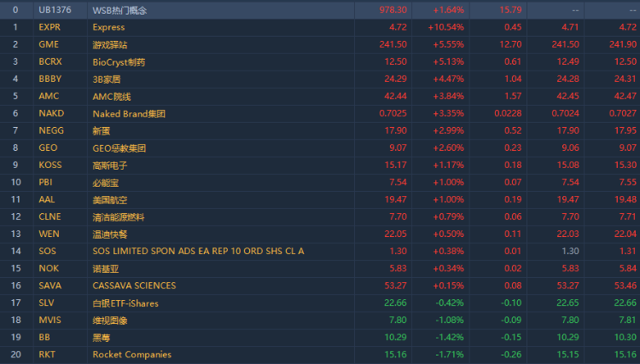Open the EXPR ticker row
The height and width of the screenshot is (364, 640).
(49, 27)
